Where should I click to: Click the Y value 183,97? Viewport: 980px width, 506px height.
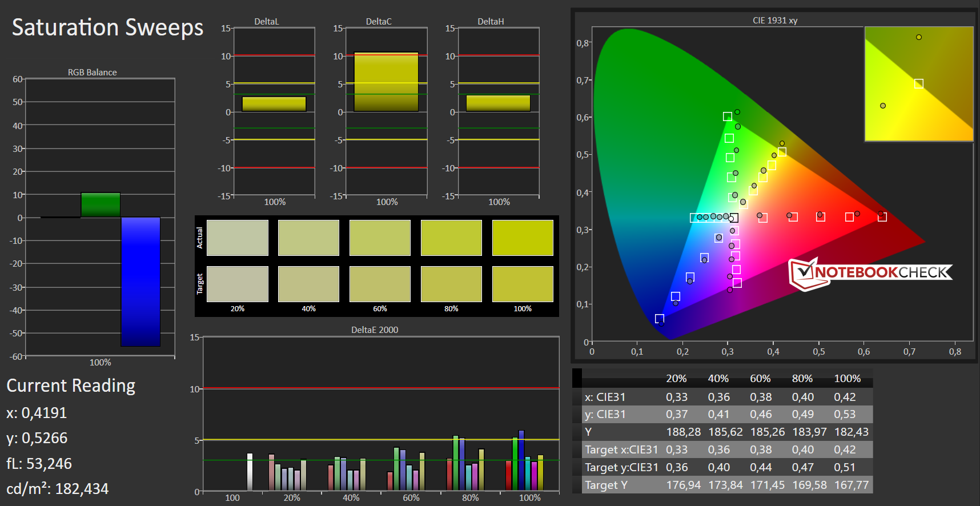809,432
